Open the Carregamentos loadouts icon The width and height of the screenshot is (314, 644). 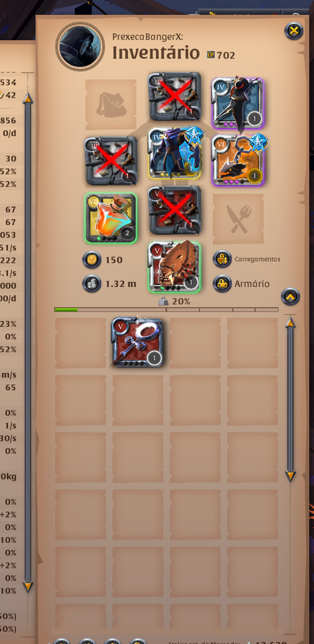[222, 259]
